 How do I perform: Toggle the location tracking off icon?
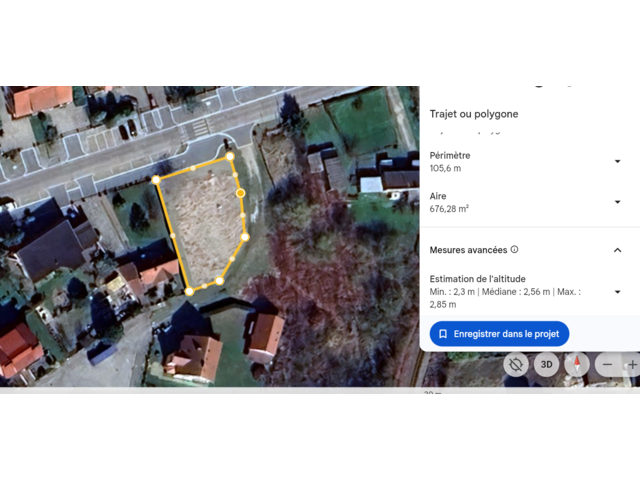[516, 364]
